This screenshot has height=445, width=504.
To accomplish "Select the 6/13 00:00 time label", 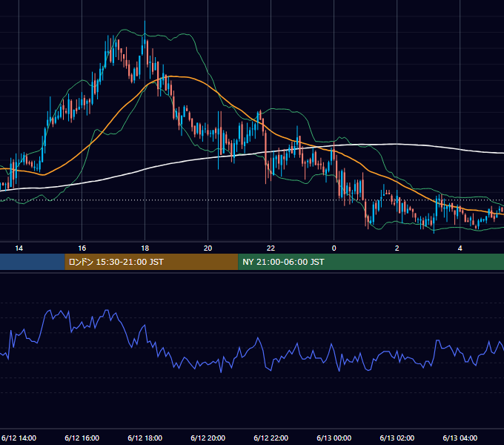I will click(334, 438).
